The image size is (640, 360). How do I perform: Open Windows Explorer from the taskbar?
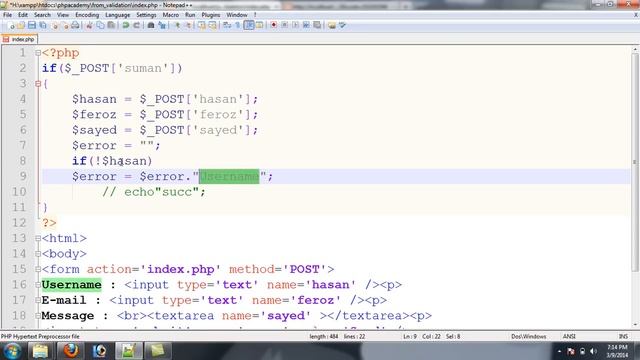(41, 351)
